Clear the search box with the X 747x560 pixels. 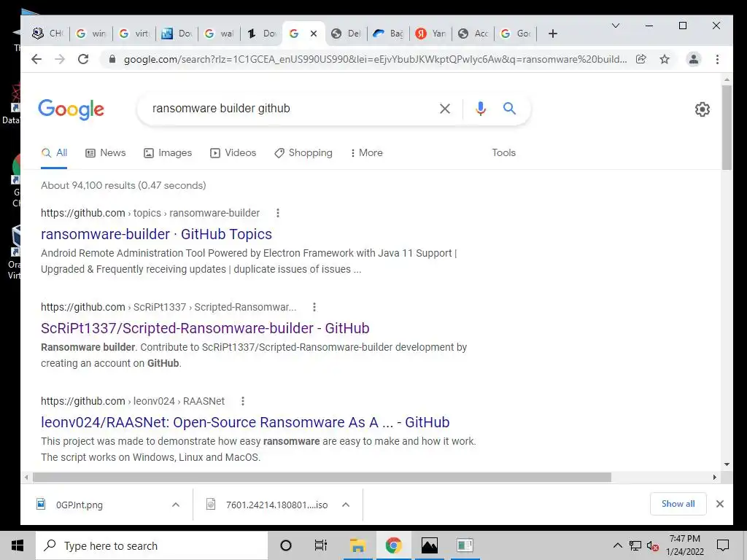point(445,109)
